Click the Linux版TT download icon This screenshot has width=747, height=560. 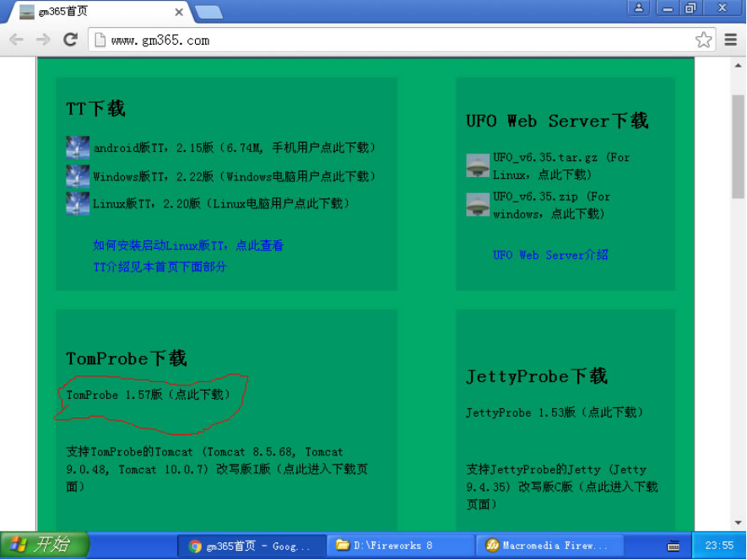pos(78,204)
